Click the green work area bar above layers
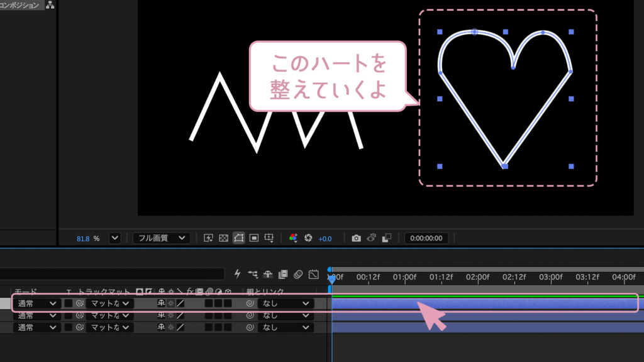The height and width of the screenshot is (362, 644). coord(487,296)
